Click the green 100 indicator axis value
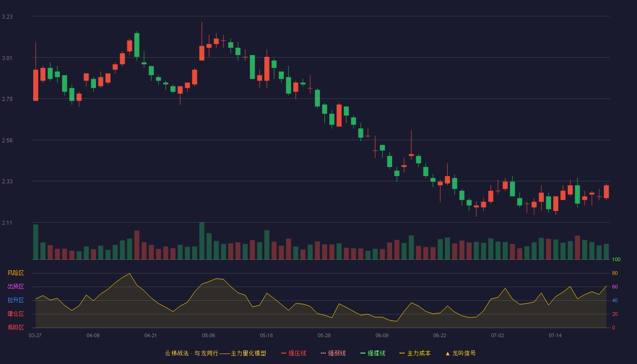637x364 pixels. coord(616,260)
